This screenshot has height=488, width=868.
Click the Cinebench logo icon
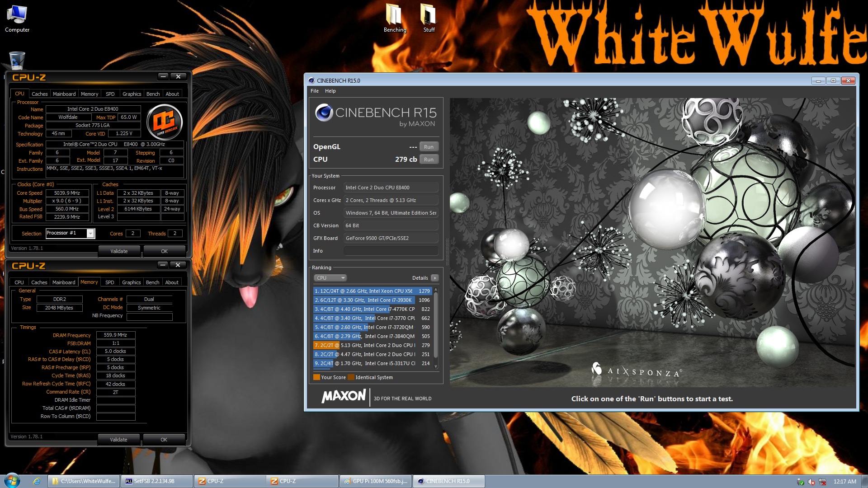pos(324,113)
